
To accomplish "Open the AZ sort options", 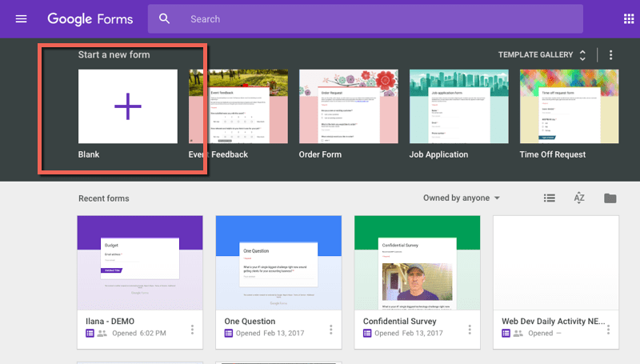I will [579, 198].
